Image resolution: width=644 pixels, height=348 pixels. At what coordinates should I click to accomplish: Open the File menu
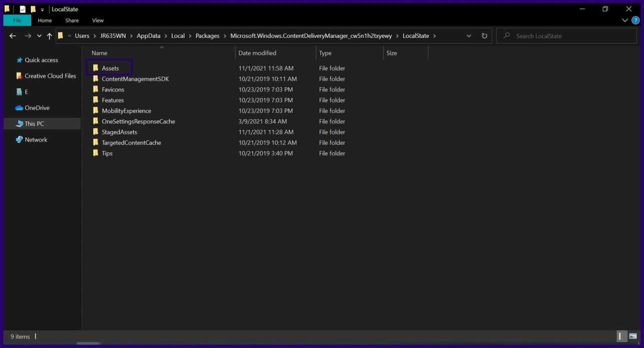click(17, 20)
